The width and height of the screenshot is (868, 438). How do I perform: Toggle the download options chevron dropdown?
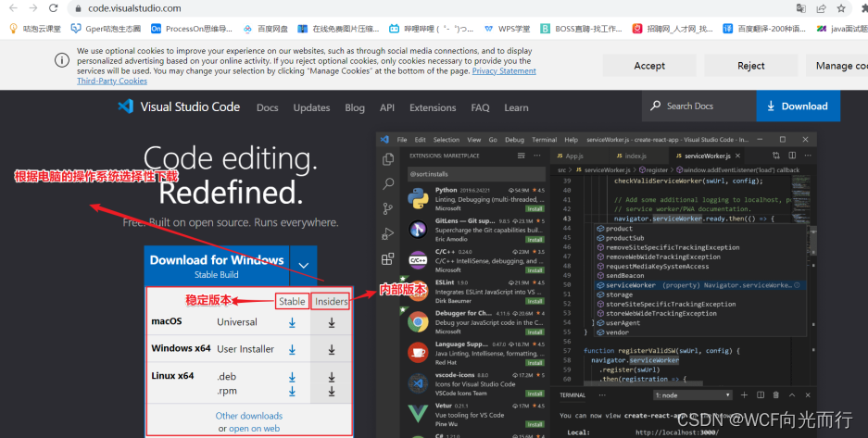(x=303, y=266)
